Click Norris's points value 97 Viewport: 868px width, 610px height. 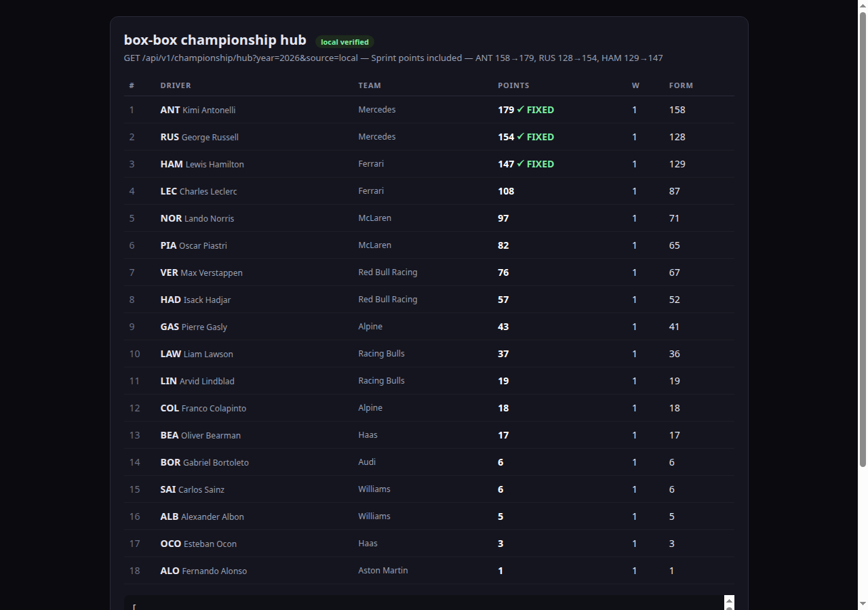click(x=503, y=218)
